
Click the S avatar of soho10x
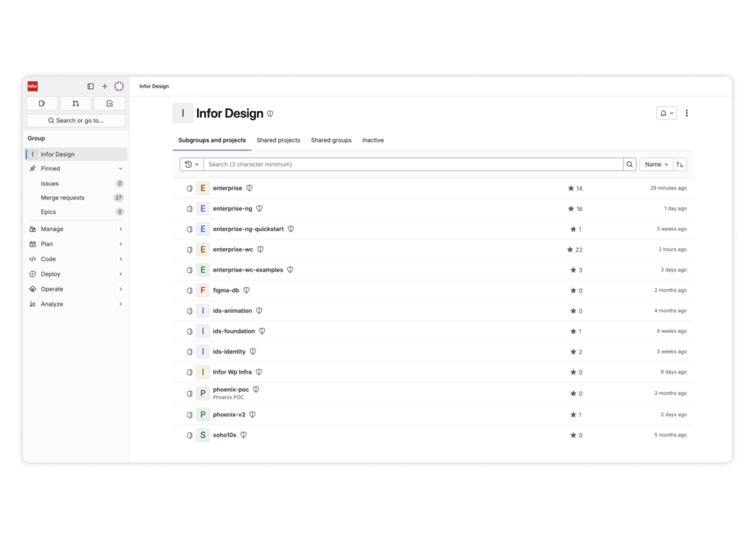pos(203,435)
